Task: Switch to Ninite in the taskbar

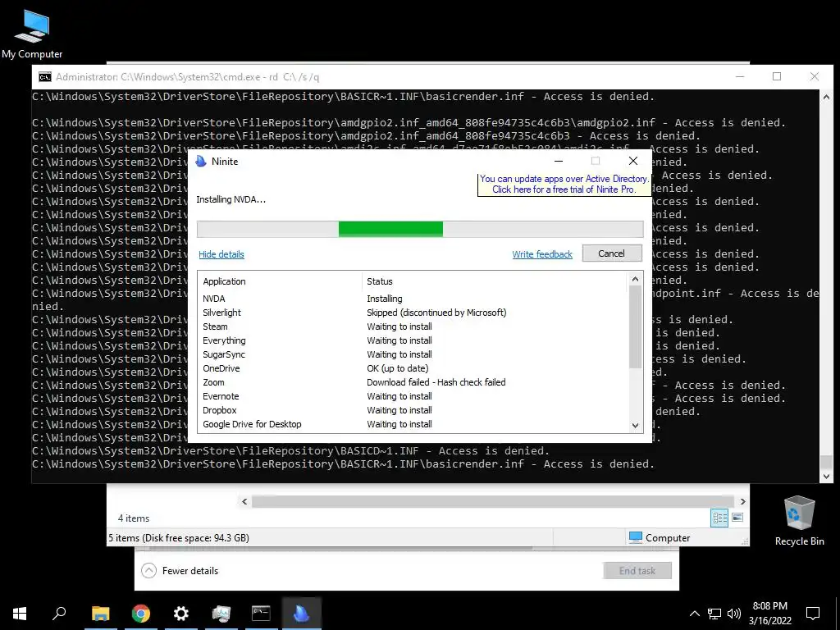Action: point(301,614)
